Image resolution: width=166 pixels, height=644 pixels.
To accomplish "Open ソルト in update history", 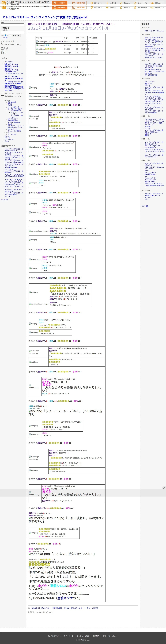I will coord(147,199).
